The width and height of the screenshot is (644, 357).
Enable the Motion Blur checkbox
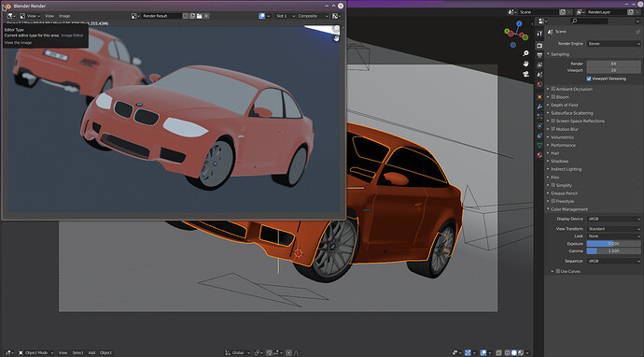tap(553, 129)
